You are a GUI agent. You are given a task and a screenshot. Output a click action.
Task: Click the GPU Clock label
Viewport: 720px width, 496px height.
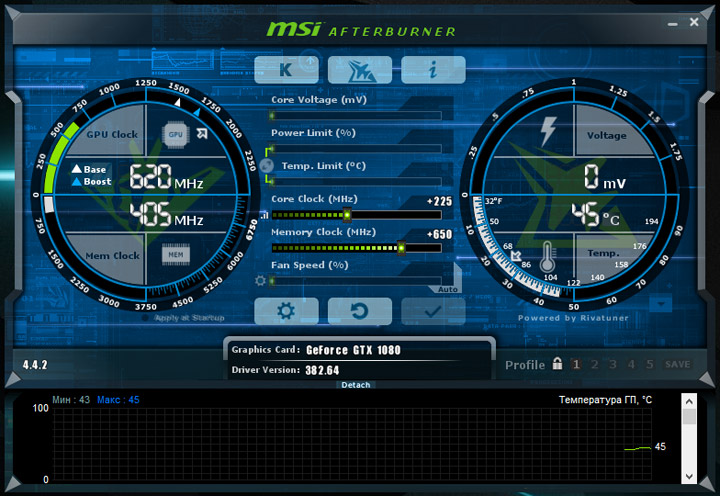pyautogui.click(x=112, y=135)
